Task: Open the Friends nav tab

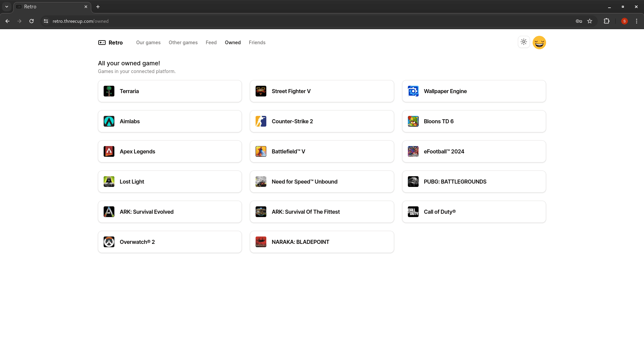Action: (x=257, y=43)
